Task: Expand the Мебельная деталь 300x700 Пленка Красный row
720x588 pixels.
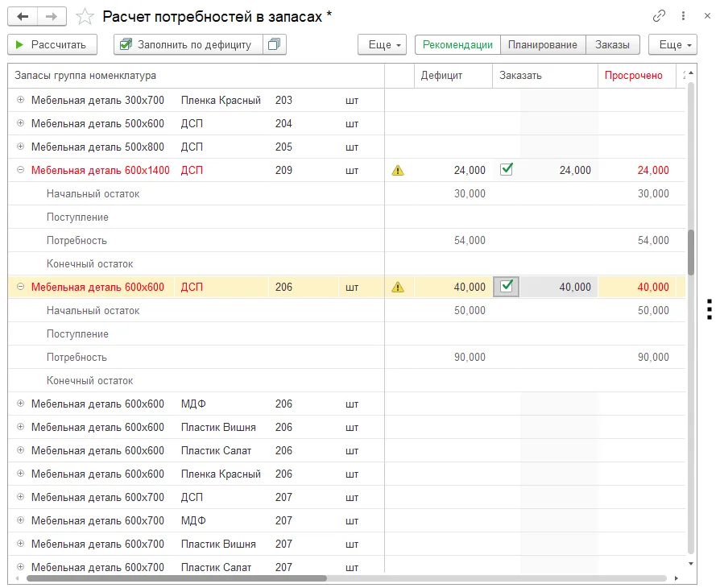Action: pyautogui.click(x=20, y=100)
